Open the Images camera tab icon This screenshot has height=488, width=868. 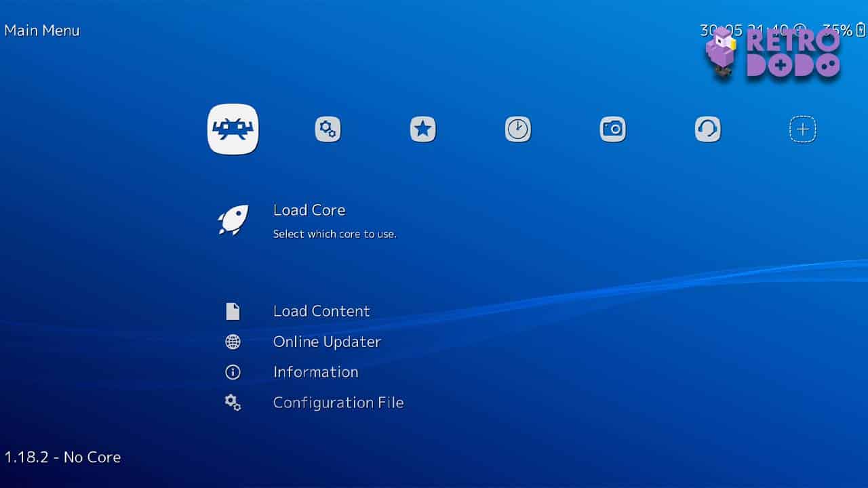point(612,129)
